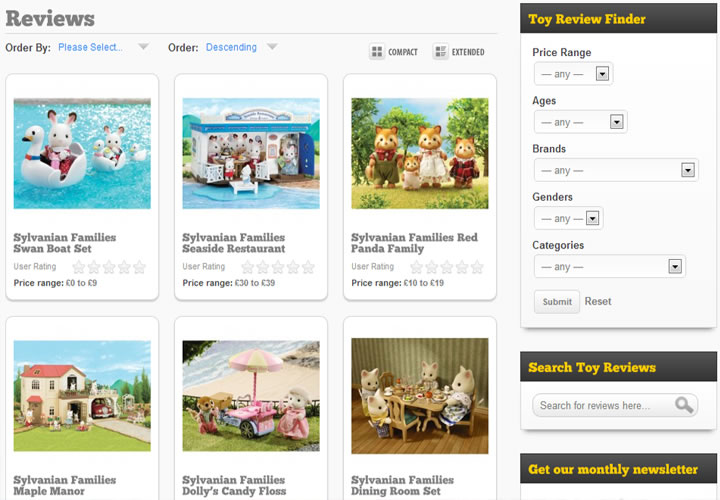Expand the Categories dropdown
Screen dimensions: 720x500
pos(610,267)
